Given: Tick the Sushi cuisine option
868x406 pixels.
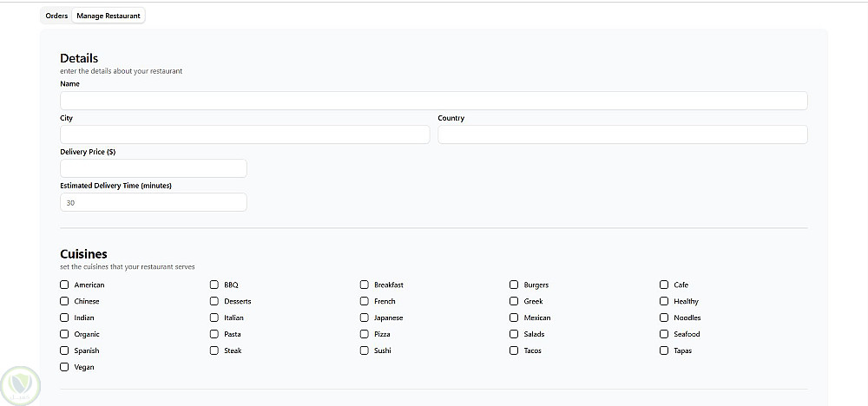Looking at the screenshot, I should tap(365, 350).
